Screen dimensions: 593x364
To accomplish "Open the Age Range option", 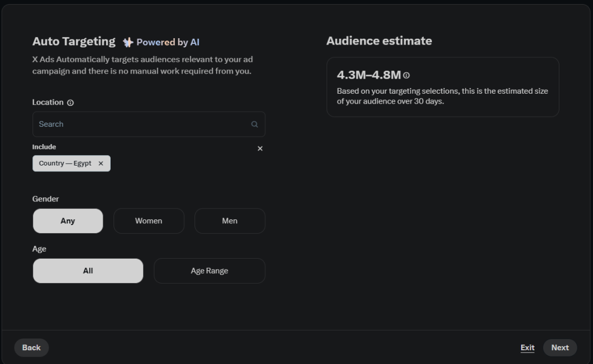I will (x=210, y=271).
